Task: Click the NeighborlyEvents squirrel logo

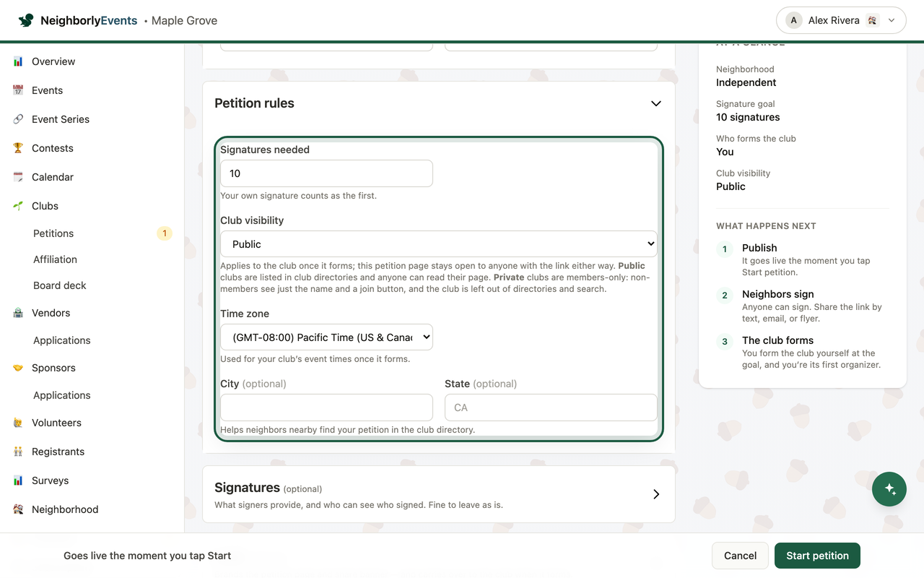Action: coord(26,20)
